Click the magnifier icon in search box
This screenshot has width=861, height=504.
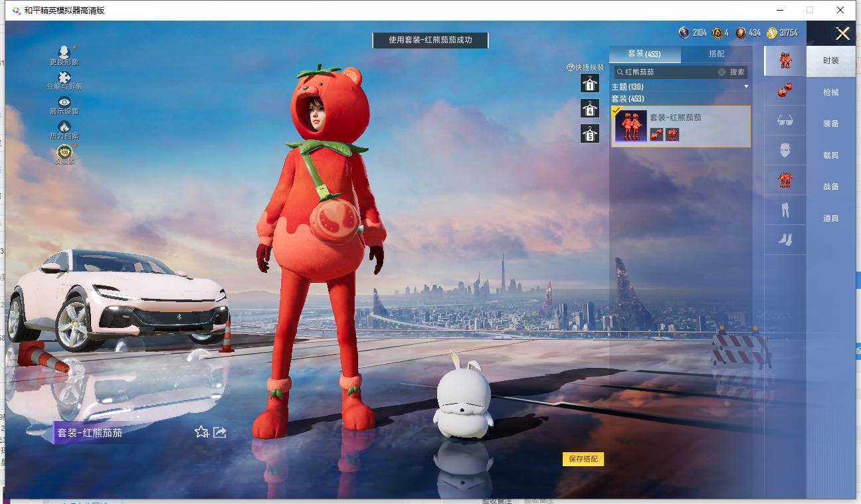coord(620,72)
